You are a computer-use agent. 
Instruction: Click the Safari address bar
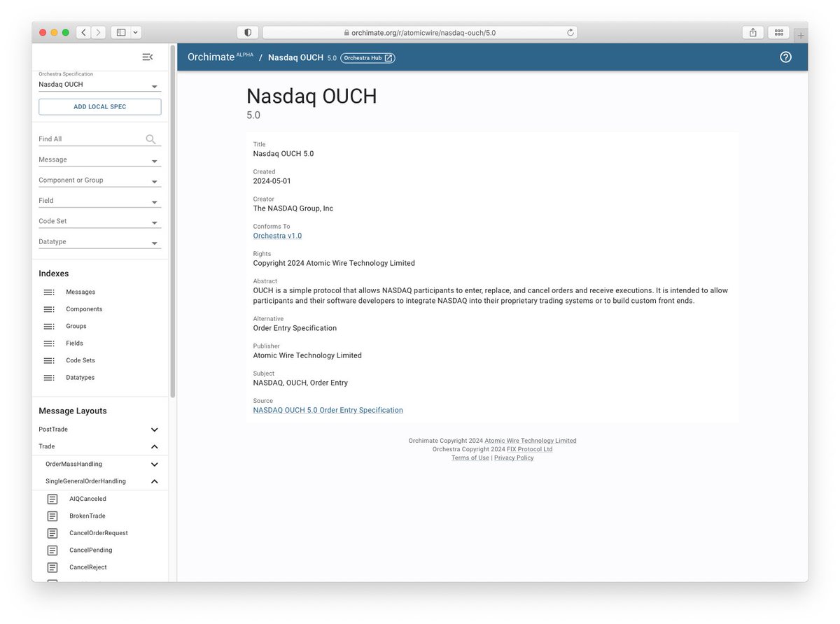(420, 32)
